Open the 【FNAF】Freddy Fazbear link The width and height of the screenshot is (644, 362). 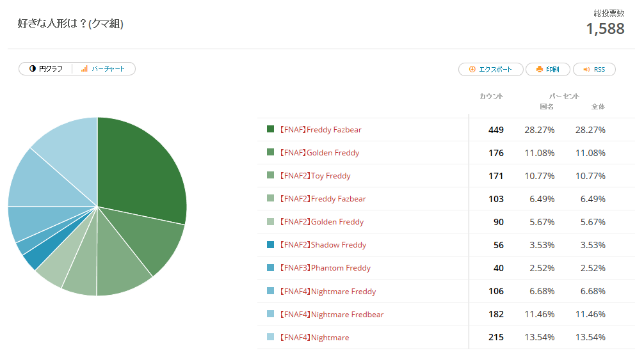pos(320,130)
